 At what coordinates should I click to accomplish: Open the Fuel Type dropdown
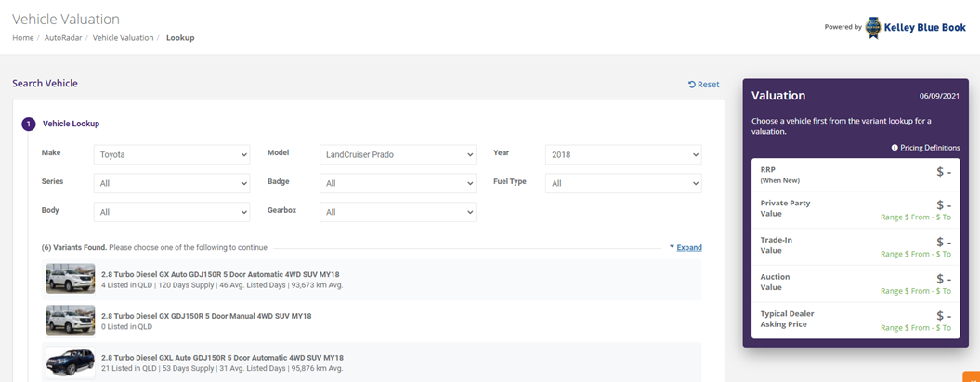623,183
